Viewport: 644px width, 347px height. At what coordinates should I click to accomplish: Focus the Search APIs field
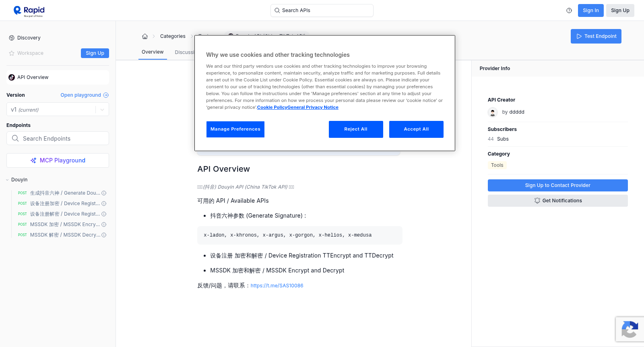(x=322, y=10)
